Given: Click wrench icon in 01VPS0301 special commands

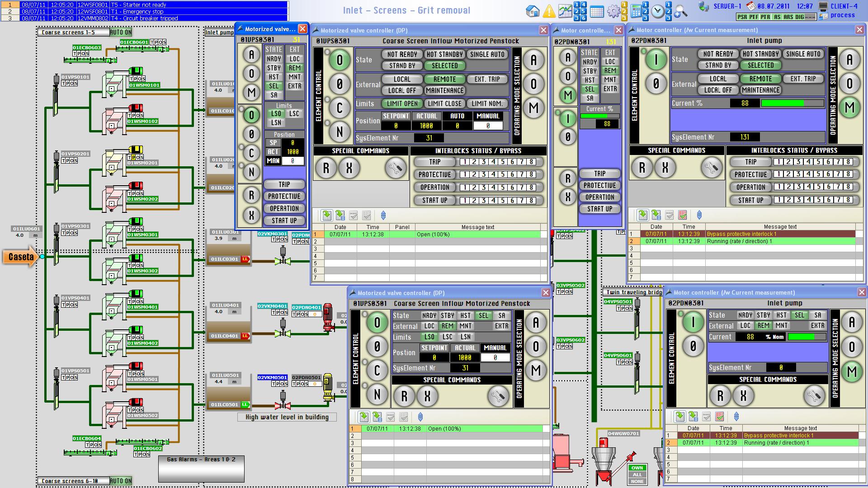Looking at the screenshot, I should point(395,169).
